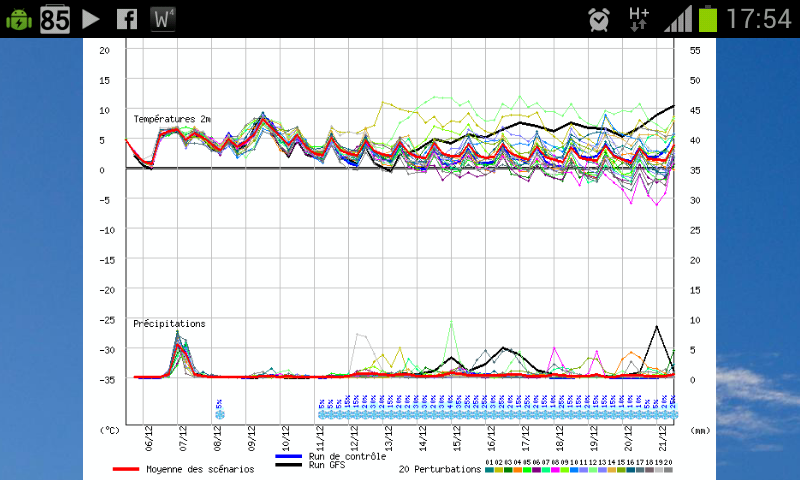Click the 07/12 date label
800x480 pixels.
coord(183,438)
